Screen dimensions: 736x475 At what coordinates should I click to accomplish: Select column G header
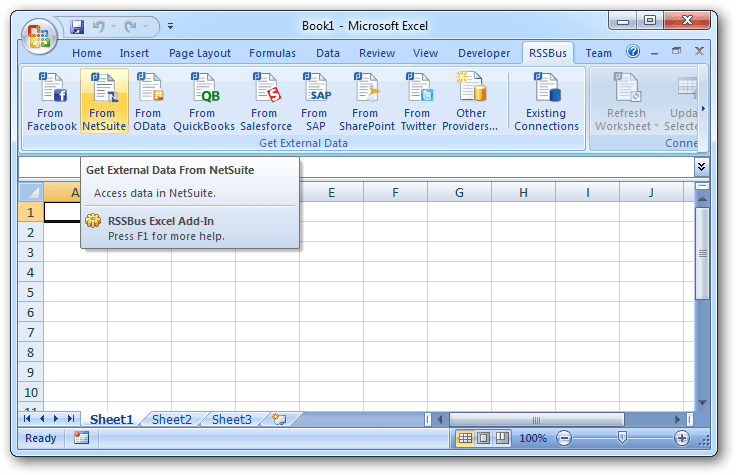point(459,192)
